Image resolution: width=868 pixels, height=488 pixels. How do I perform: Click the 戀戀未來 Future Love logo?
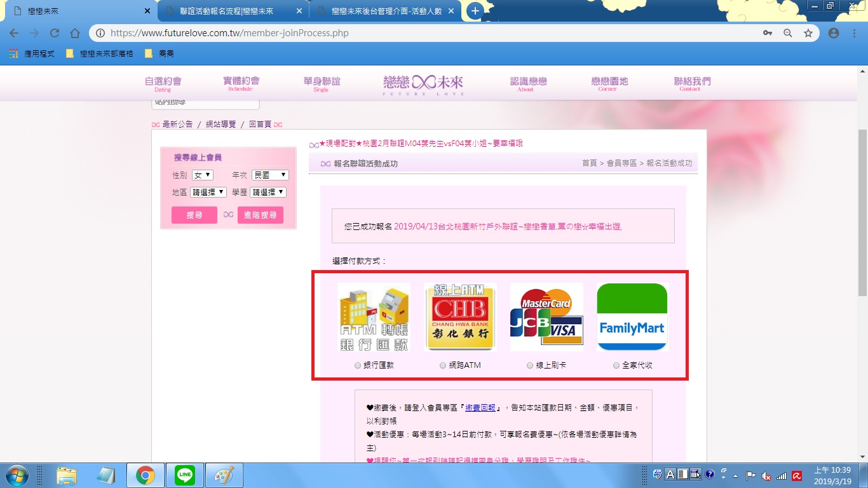pyautogui.click(x=423, y=84)
